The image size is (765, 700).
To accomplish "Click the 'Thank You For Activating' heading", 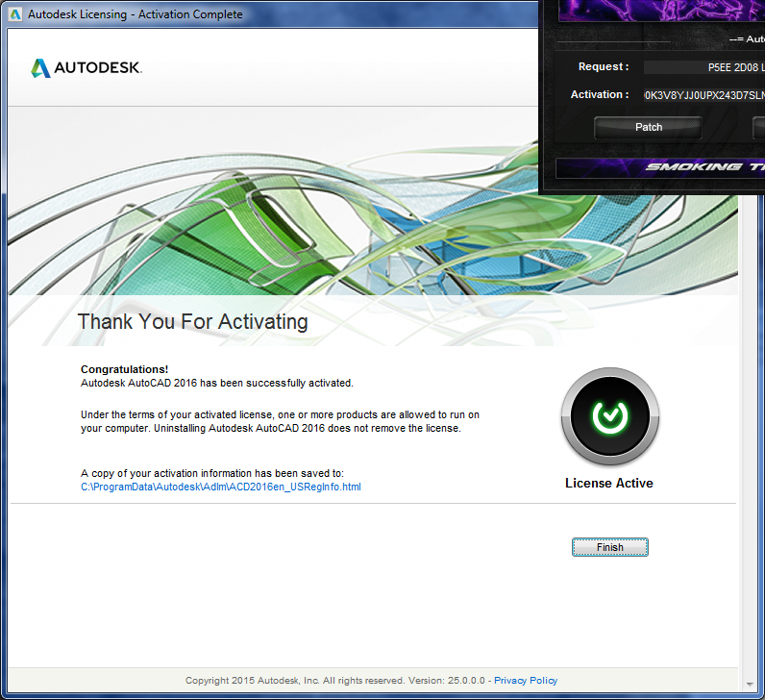I will (193, 322).
